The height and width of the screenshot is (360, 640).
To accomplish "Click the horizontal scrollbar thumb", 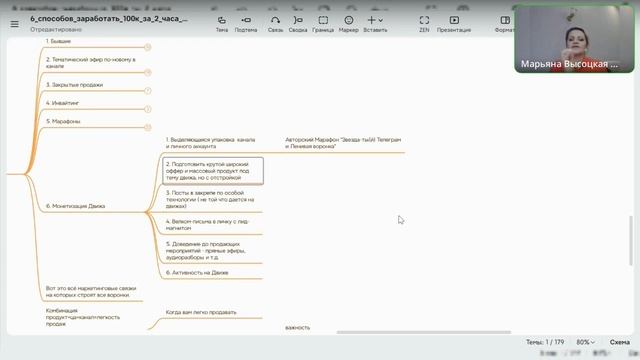I will [424, 332].
